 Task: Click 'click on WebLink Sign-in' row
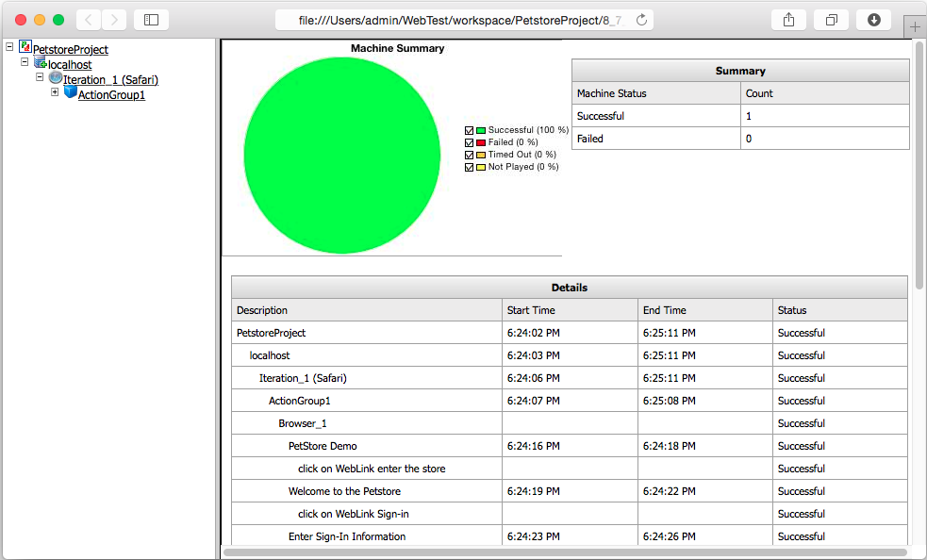(x=570, y=514)
